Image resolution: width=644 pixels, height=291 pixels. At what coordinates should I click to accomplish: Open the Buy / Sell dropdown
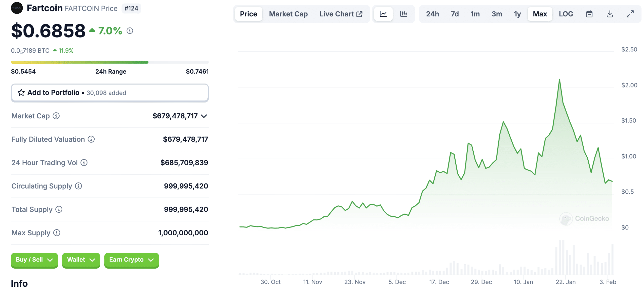pos(34,260)
